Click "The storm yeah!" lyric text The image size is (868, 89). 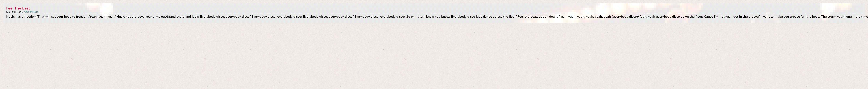click(833, 17)
